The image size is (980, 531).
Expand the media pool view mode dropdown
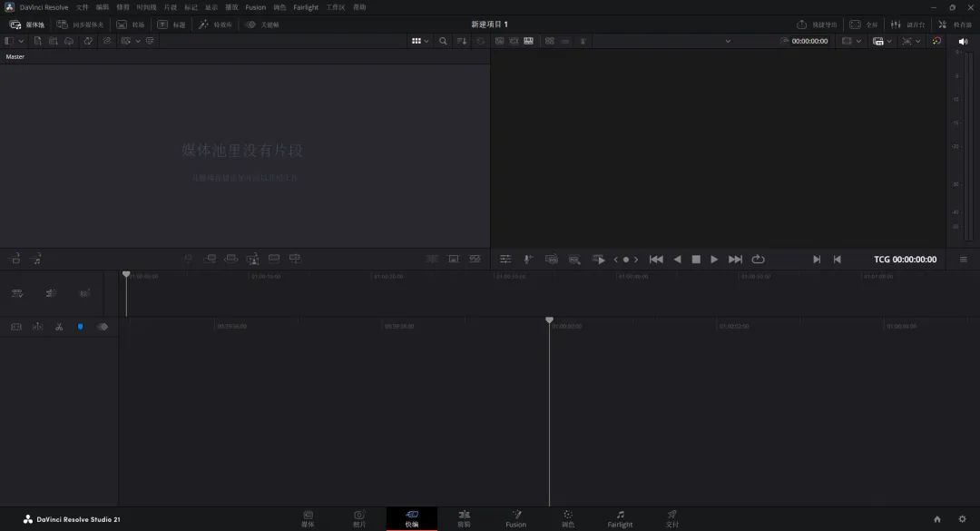pyautogui.click(x=420, y=41)
